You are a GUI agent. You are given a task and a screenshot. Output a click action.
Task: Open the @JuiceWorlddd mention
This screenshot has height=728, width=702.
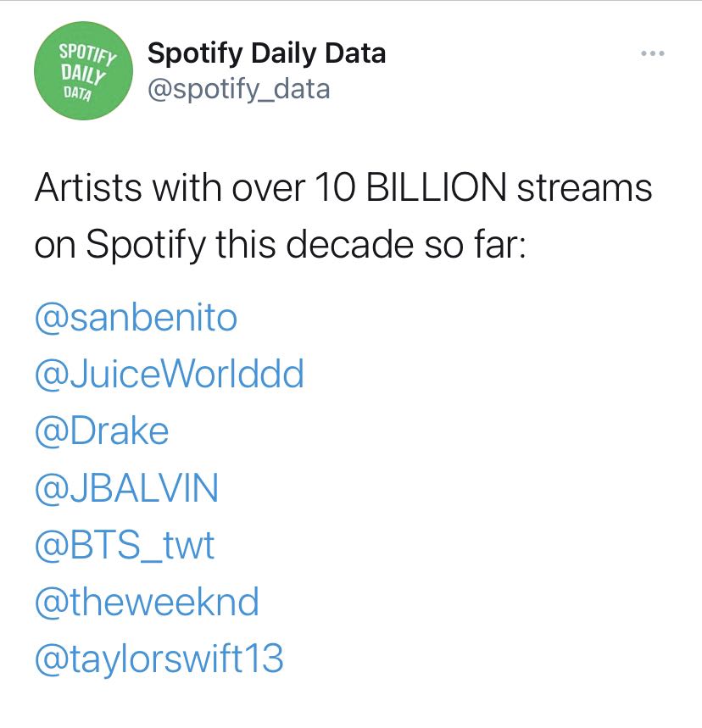click(x=170, y=375)
